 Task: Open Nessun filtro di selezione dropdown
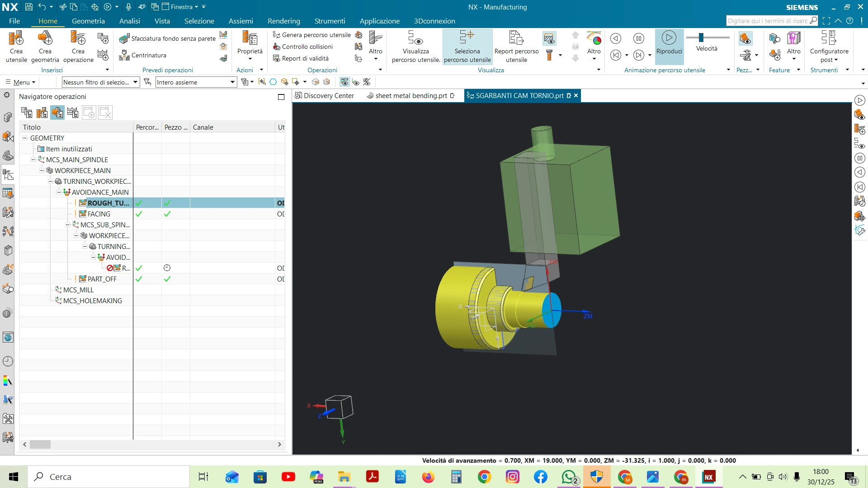[135, 82]
